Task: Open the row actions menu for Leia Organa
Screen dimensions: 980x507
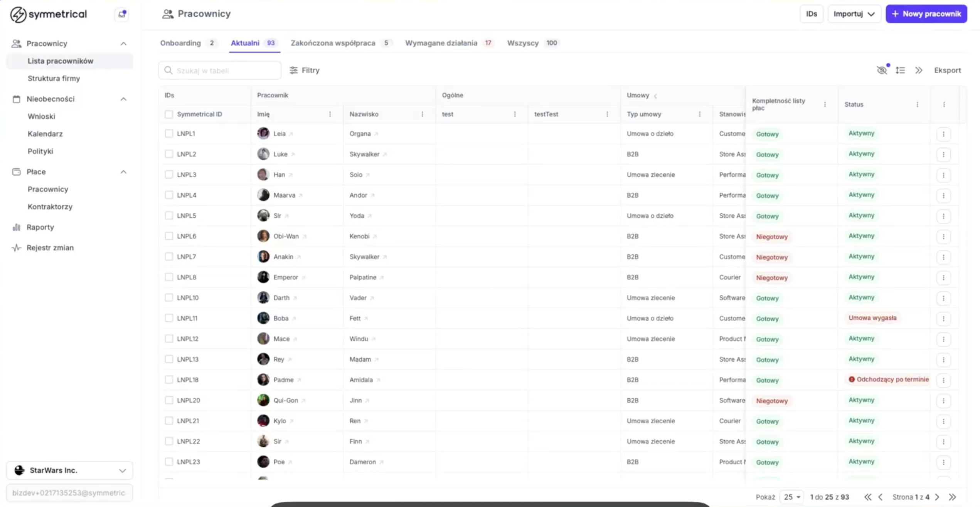Action: [943, 134]
